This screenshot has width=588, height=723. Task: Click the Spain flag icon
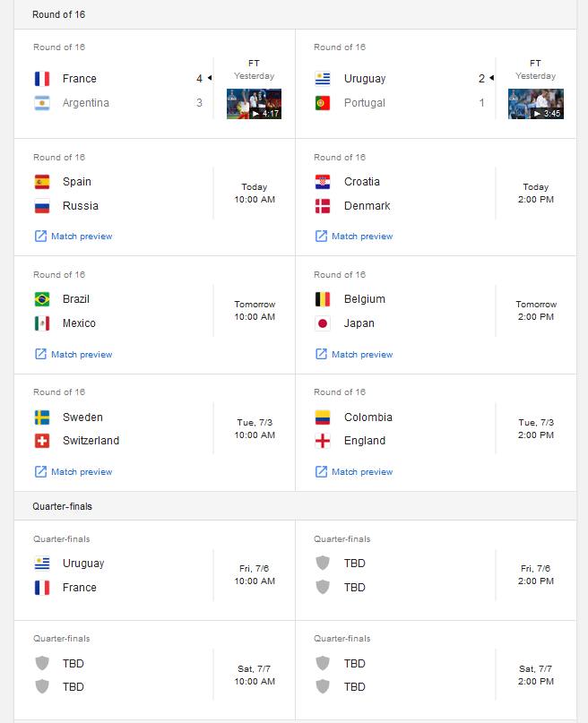coord(42,182)
